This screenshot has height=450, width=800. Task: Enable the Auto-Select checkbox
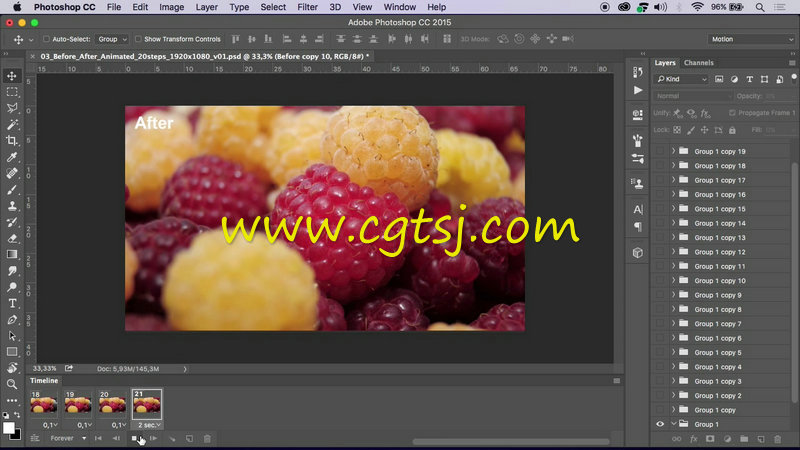click(46, 39)
